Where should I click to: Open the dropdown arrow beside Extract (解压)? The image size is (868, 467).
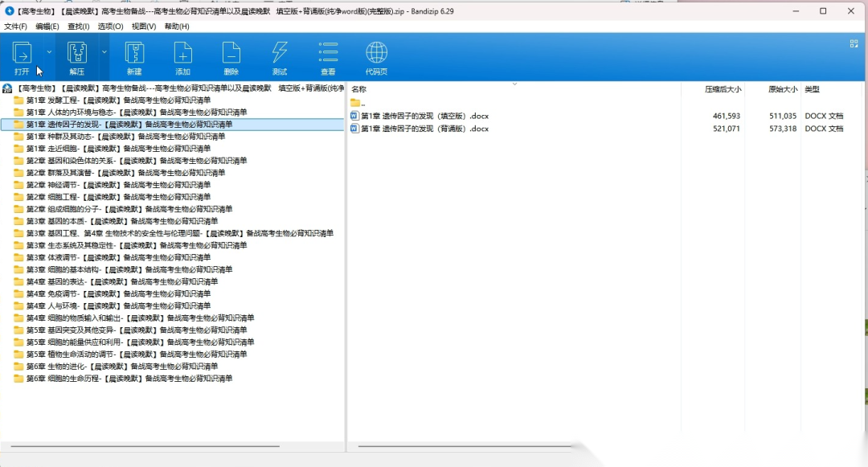click(104, 51)
